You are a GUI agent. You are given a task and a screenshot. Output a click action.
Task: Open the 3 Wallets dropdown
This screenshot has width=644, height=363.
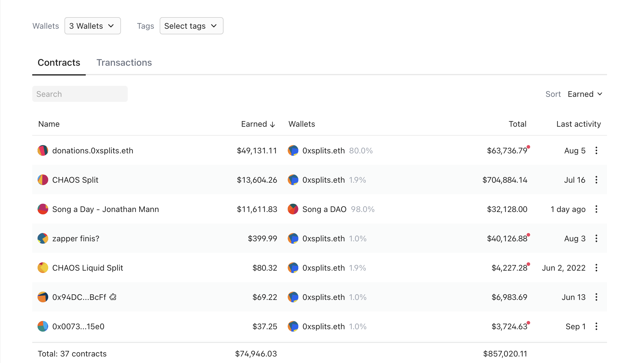tap(93, 26)
